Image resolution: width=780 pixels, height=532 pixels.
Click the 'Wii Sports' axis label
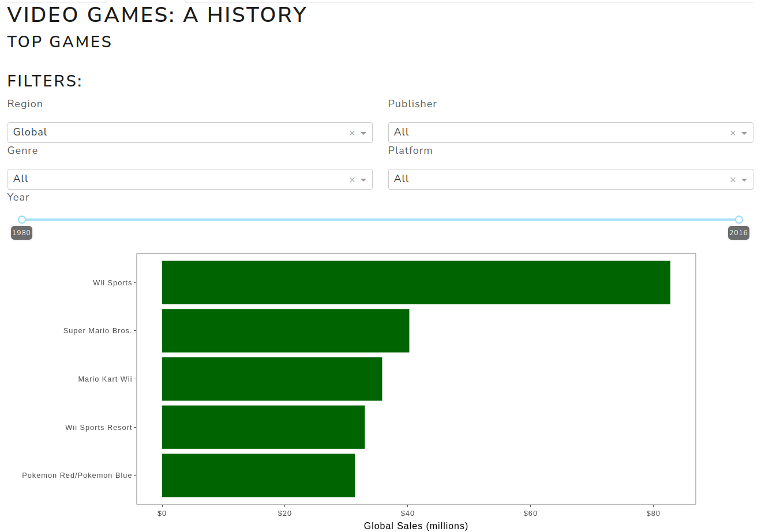(x=112, y=283)
